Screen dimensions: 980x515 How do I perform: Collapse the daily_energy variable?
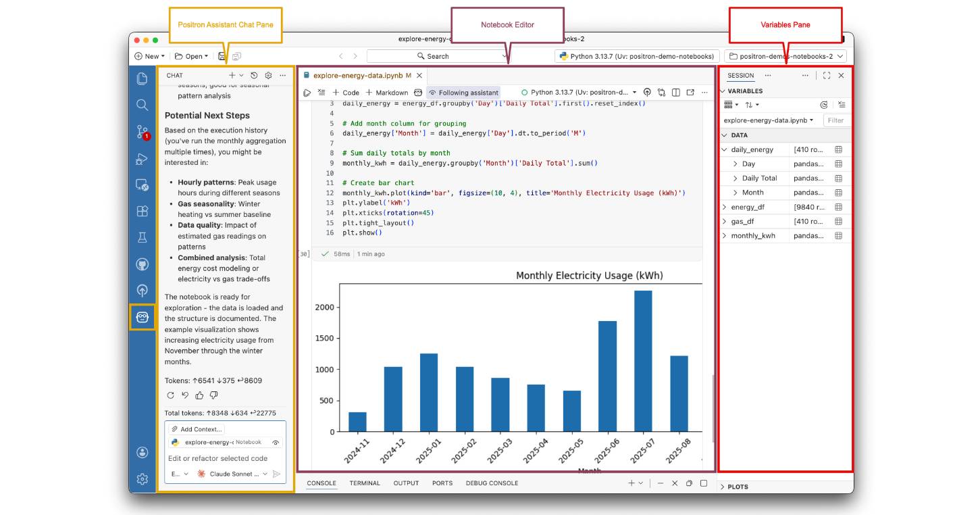click(x=725, y=149)
